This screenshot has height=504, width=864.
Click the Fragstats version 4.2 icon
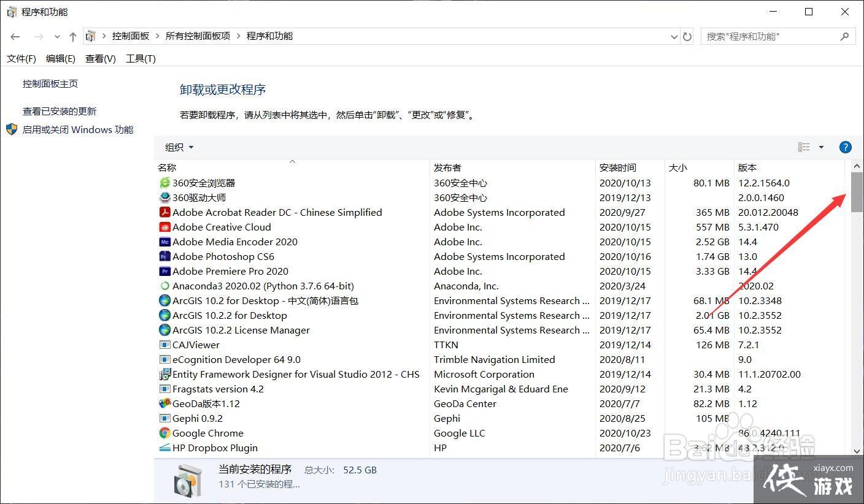pos(164,389)
